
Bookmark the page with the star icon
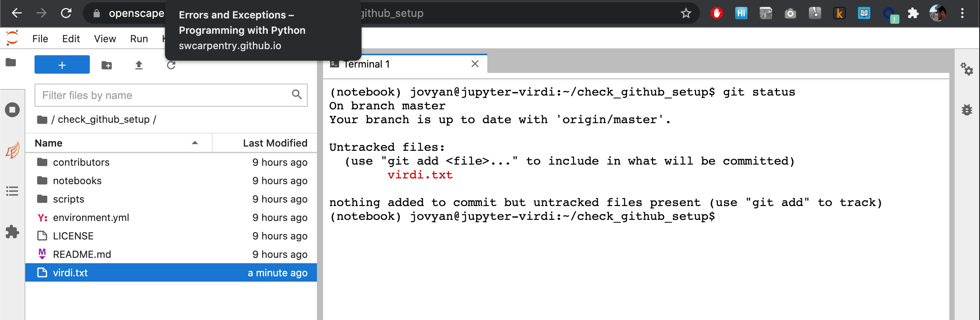(686, 13)
